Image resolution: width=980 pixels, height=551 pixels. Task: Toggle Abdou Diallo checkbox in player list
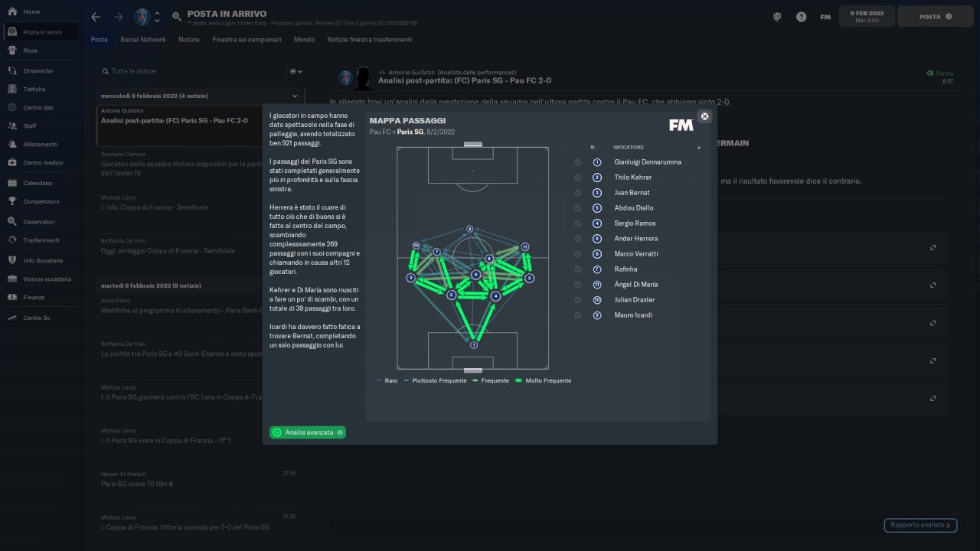click(x=577, y=208)
